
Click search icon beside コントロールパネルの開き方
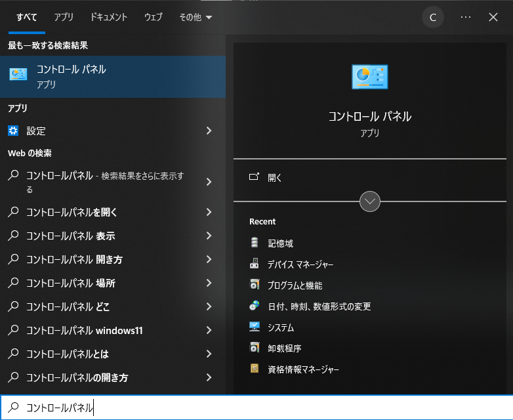13,377
